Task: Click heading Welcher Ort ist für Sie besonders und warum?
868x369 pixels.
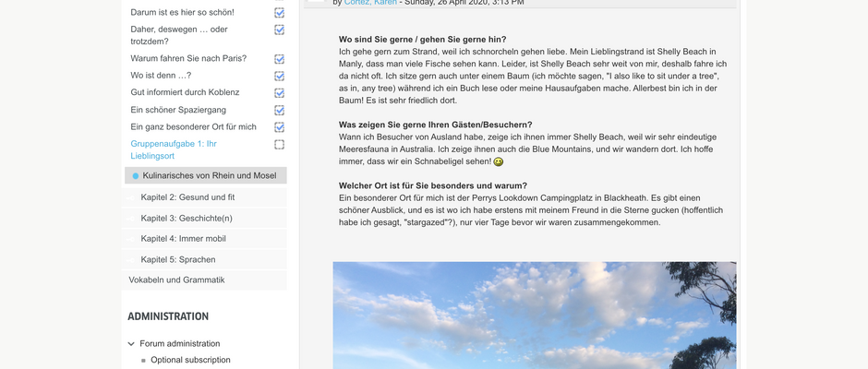Action: click(x=433, y=185)
